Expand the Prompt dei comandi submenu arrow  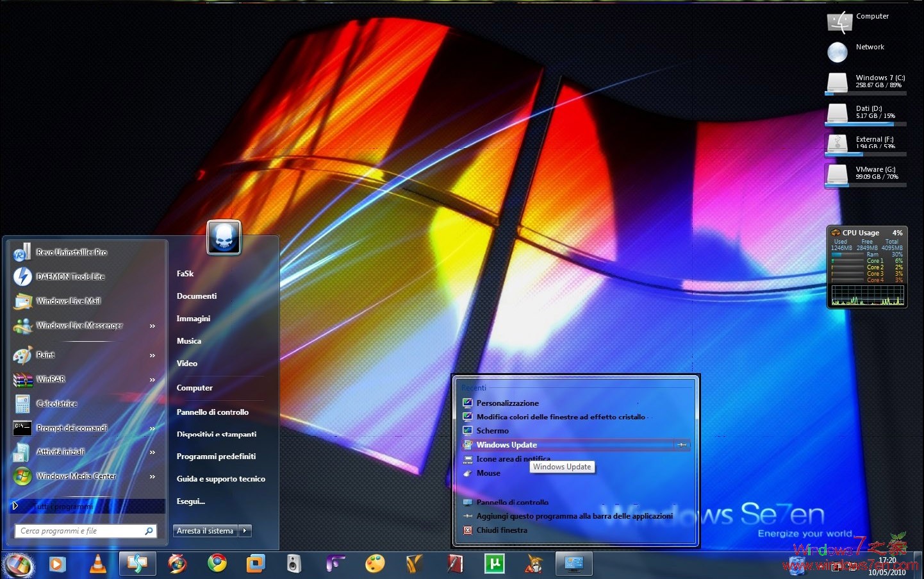(153, 428)
